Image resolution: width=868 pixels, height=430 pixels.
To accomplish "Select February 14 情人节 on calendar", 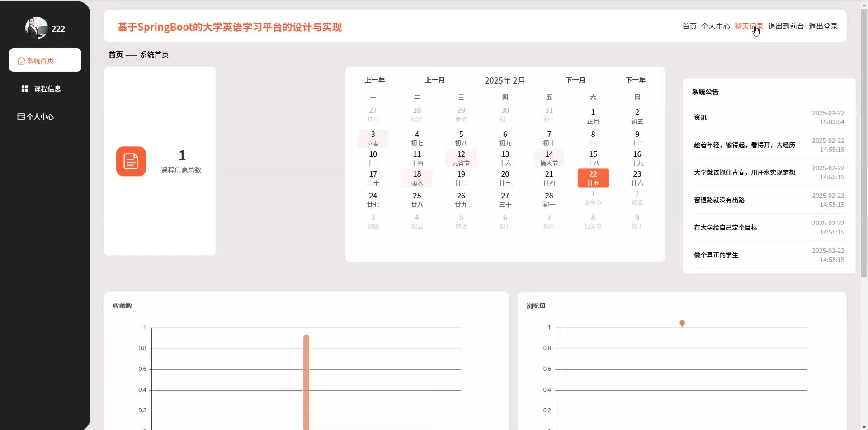I will pos(549,158).
